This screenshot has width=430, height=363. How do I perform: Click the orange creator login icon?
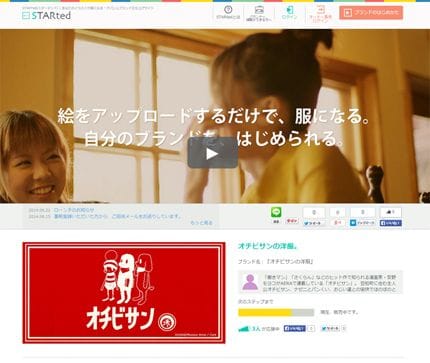[321, 9]
